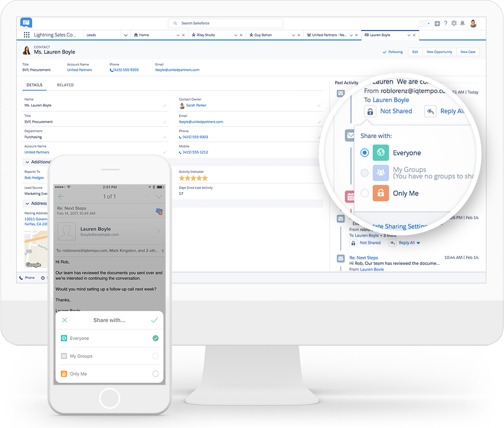The image size is (504, 428).
Task: Click lboyle@unitedpartners.com email link in header
Action: click(x=177, y=70)
